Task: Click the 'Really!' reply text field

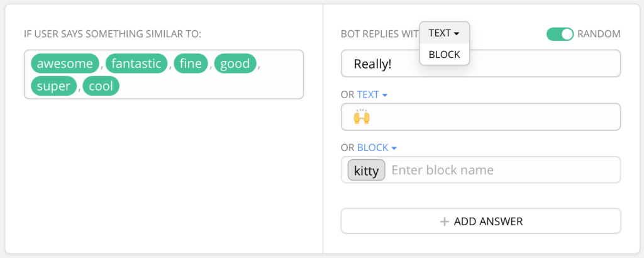Action: pos(480,64)
